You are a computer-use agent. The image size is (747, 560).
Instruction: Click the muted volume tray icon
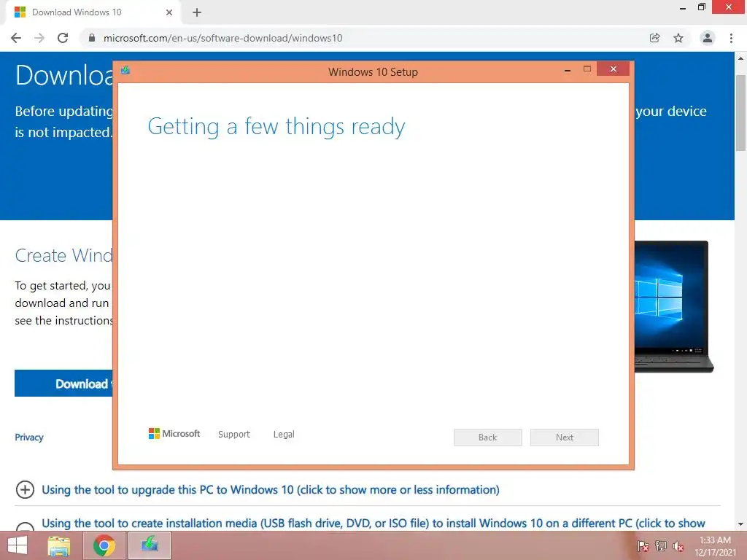click(678, 547)
